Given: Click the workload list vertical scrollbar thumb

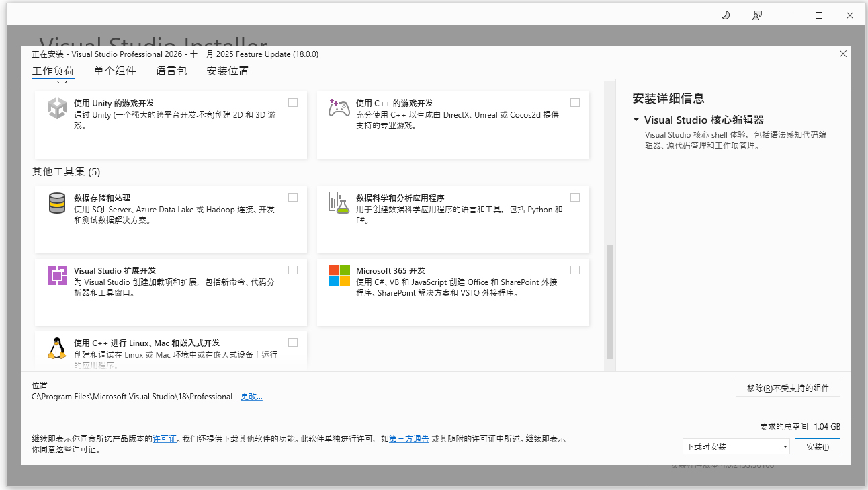Looking at the screenshot, I should pyautogui.click(x=609, y=302).
